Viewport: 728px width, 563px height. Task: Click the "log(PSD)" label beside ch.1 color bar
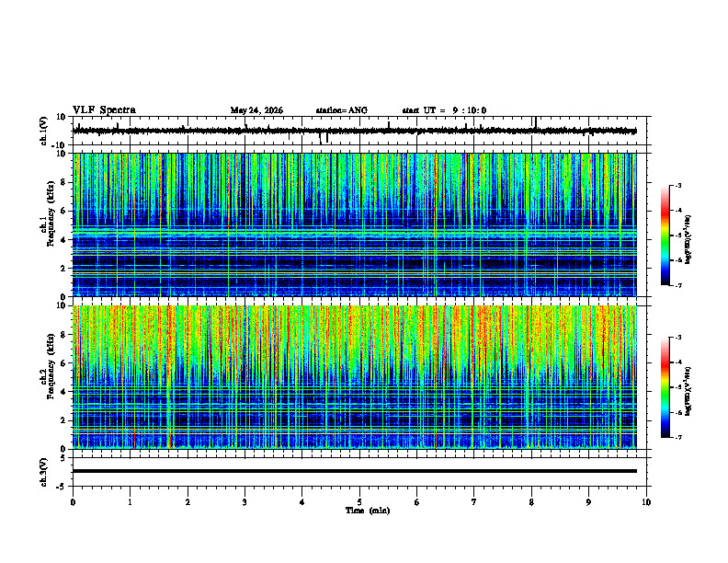pos(688,240)
